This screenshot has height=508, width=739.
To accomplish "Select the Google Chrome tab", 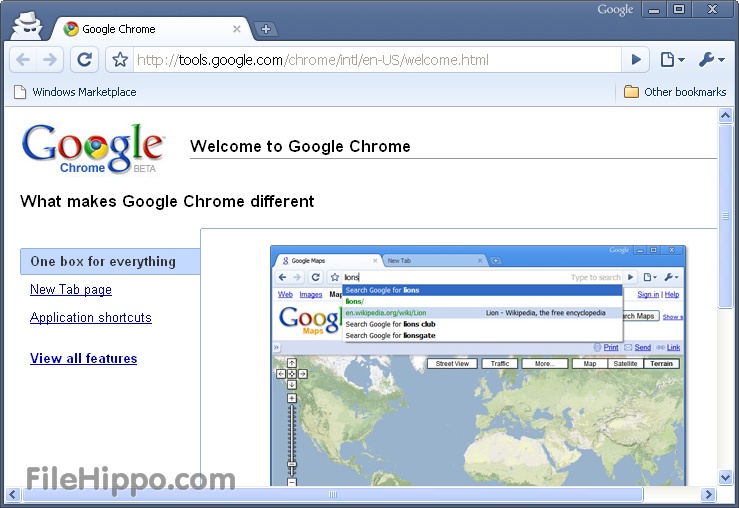I will [x=153, y=29].
